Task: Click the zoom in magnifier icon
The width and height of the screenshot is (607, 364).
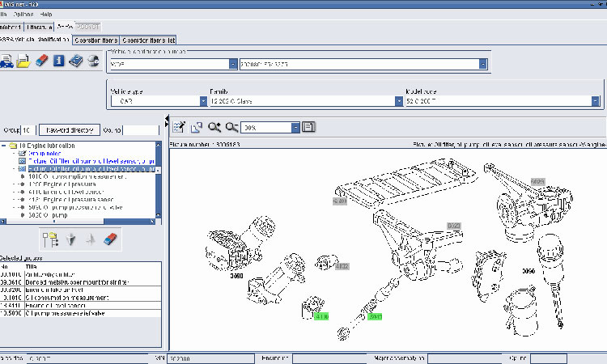Action: [x=214, y=127]
